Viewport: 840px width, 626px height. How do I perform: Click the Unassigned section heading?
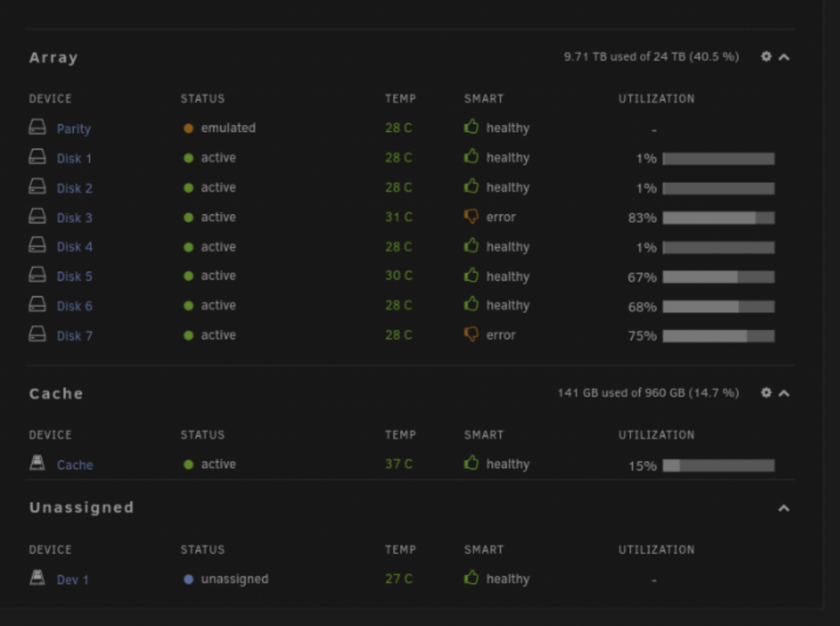[81, 508]
